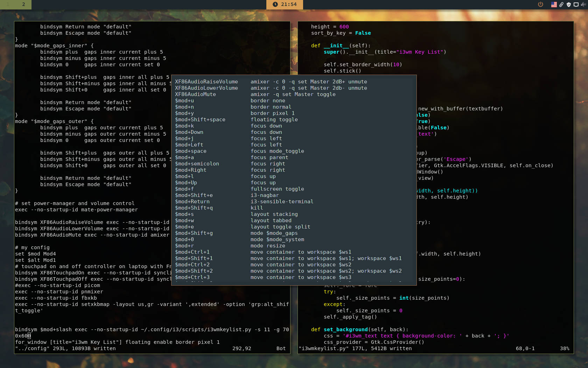Click 'border pixel 1' in the key list
Viewport: 588px width, 368px height.
[x=273, y=113]
